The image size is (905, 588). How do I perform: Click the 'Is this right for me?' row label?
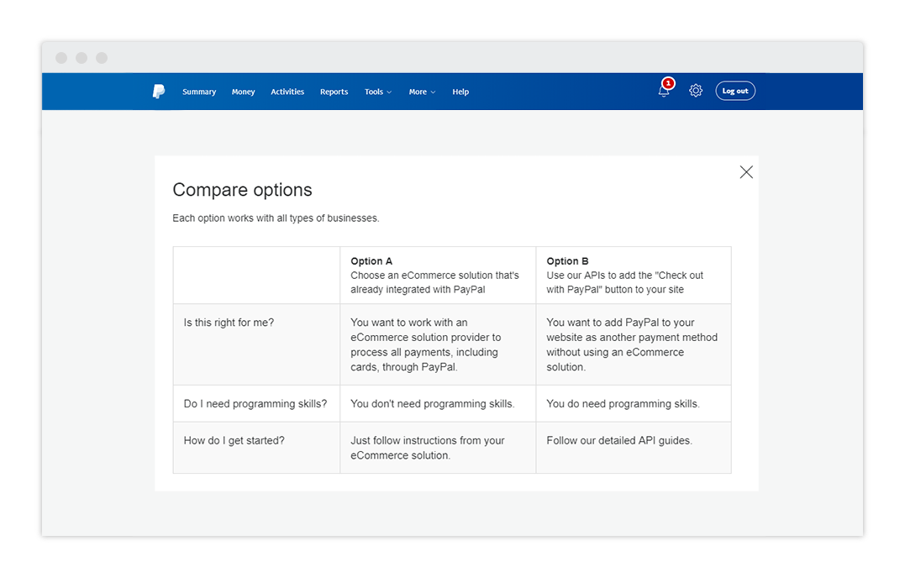click(x=229, y=323)
